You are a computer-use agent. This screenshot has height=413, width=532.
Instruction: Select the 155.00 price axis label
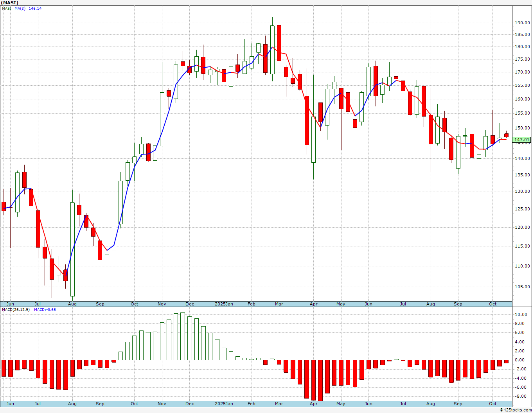[x=522, y=113]
